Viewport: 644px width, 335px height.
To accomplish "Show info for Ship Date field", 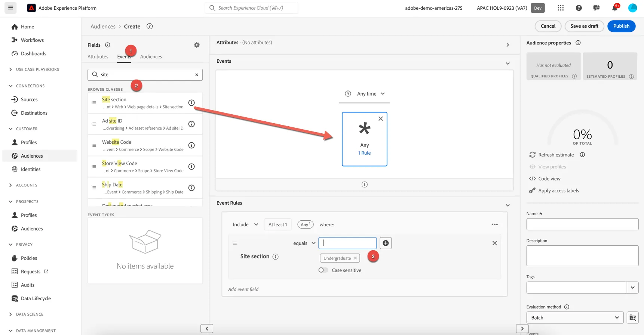I will (x=191, y=188).
